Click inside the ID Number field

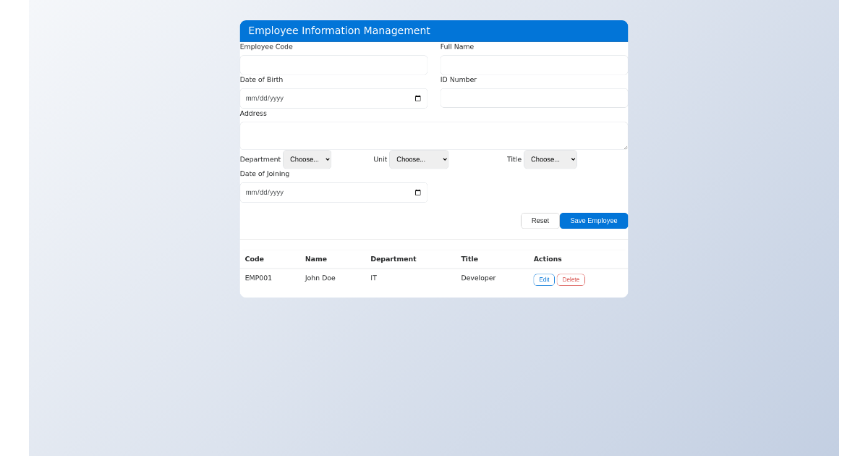(533, 98)
